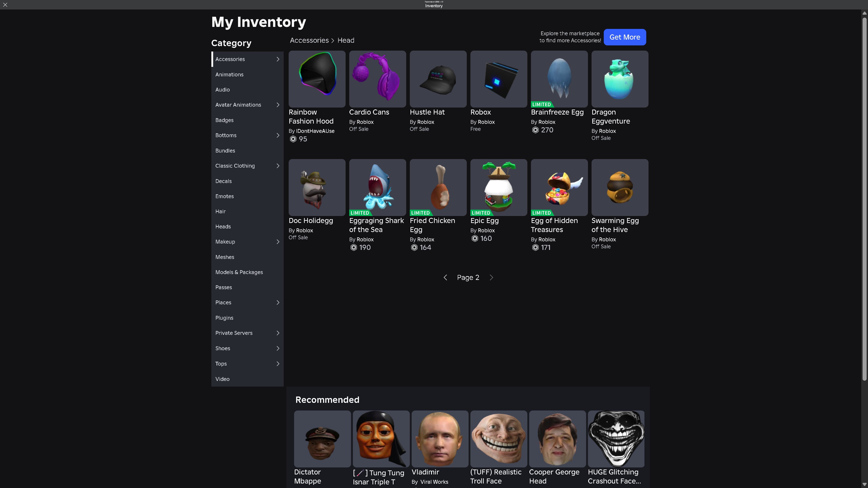Viewport: 868px width, 488px height.
Task: Open the Fried Chicken Egg thumbnail
Action: [x=438, y=188]
